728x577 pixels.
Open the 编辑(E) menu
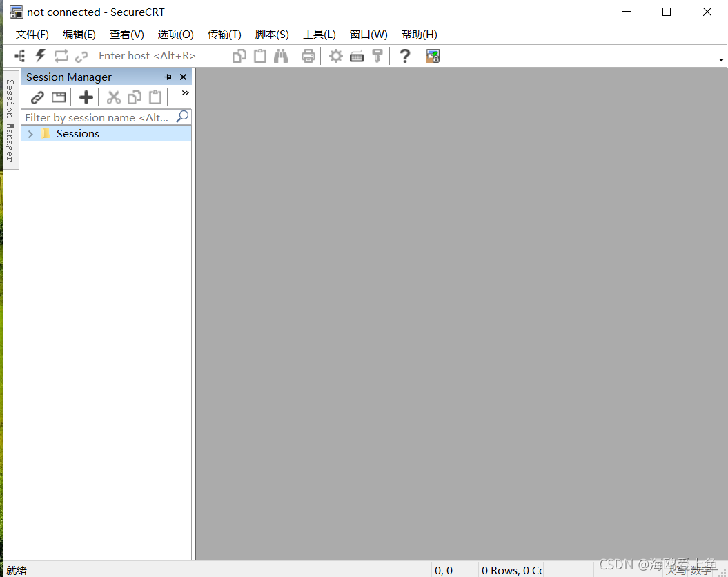79,35
